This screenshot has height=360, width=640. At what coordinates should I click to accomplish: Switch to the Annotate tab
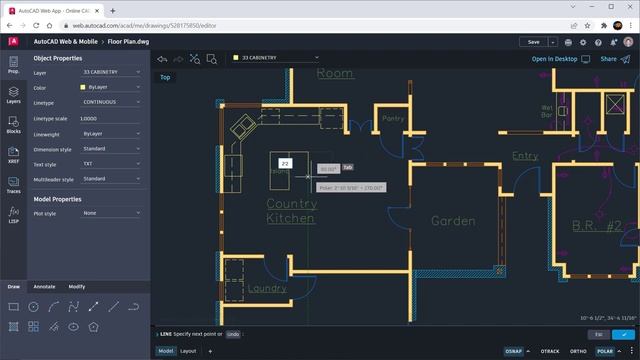pos(44,287)
